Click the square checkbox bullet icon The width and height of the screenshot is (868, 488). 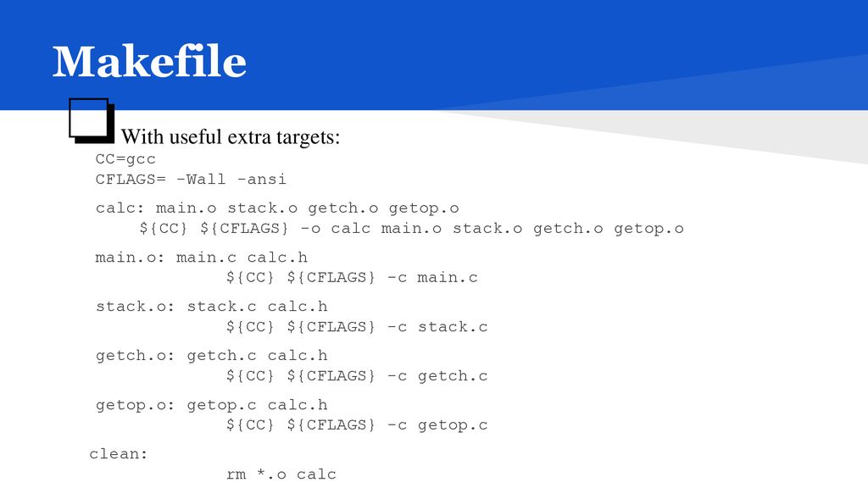tap(92, 120)
